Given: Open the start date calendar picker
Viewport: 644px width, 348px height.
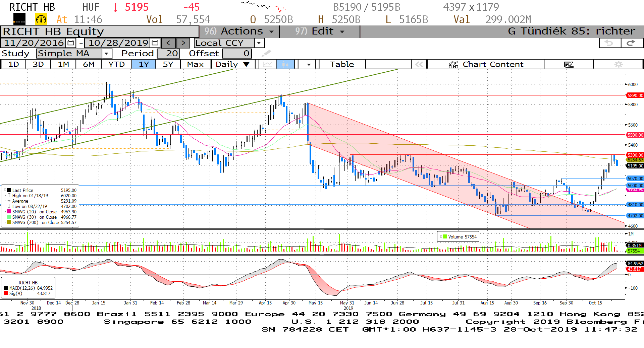Looking at the screenshot, I should pos(71,43).
